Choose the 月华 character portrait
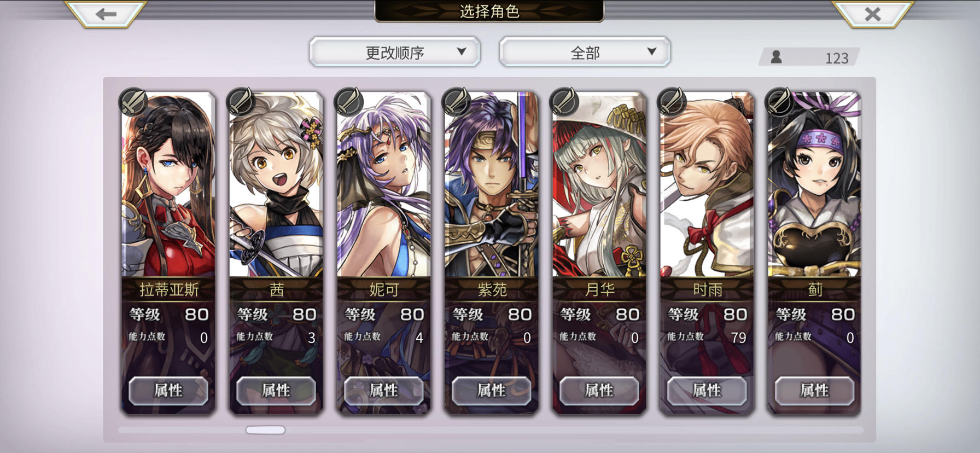 [x=599, y=185]
